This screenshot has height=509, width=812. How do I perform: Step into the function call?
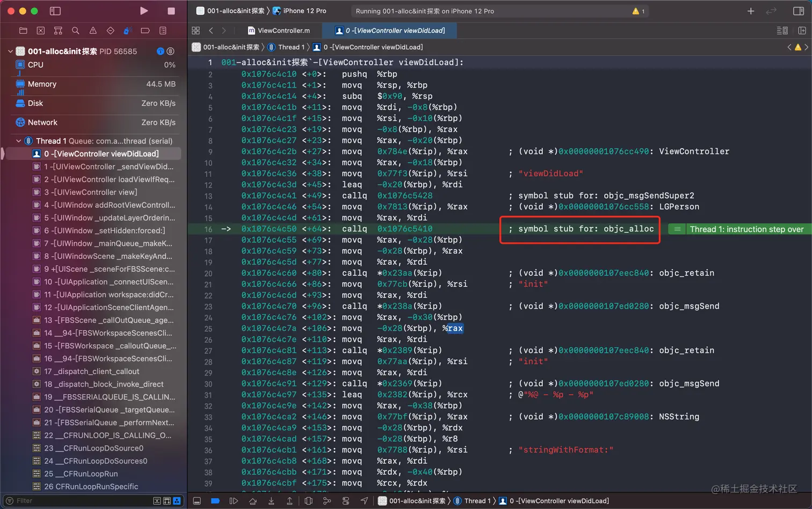(x=271, y=501)
